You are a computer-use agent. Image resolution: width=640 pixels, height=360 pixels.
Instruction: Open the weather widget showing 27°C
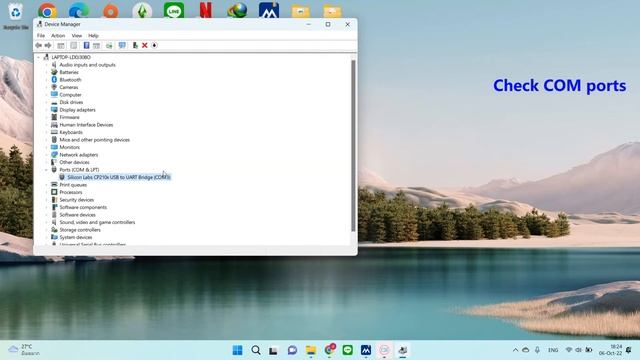(x=24, y=350)
